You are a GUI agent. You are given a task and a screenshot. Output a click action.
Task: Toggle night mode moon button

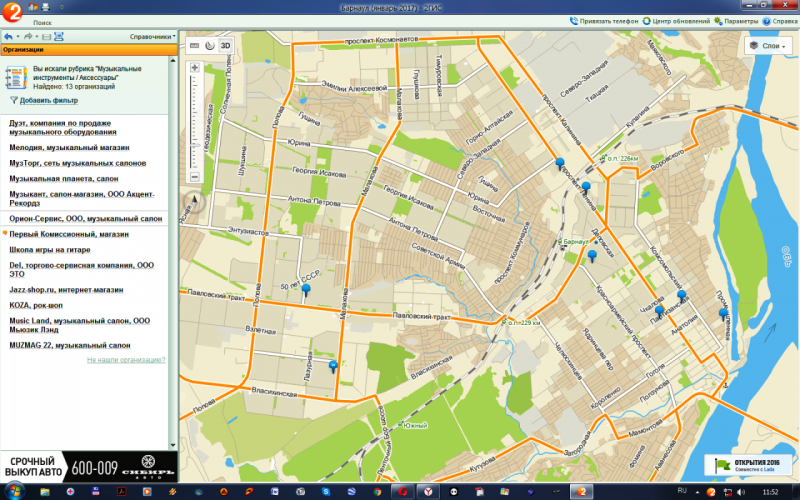pos(210,45)
